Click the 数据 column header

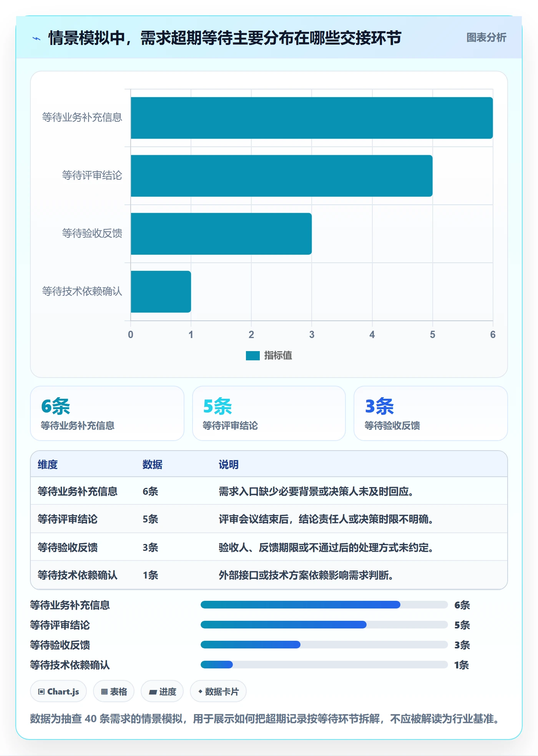(153, 464)
